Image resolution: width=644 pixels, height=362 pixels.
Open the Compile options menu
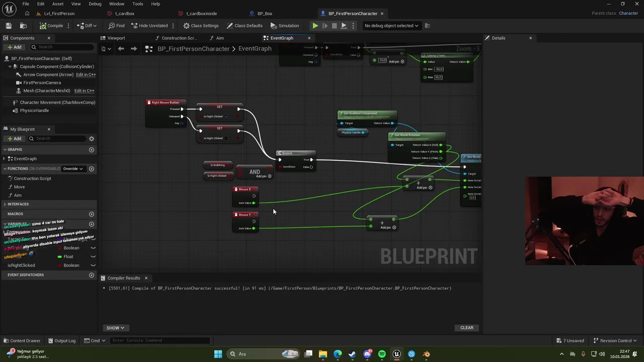coord(68,26)
